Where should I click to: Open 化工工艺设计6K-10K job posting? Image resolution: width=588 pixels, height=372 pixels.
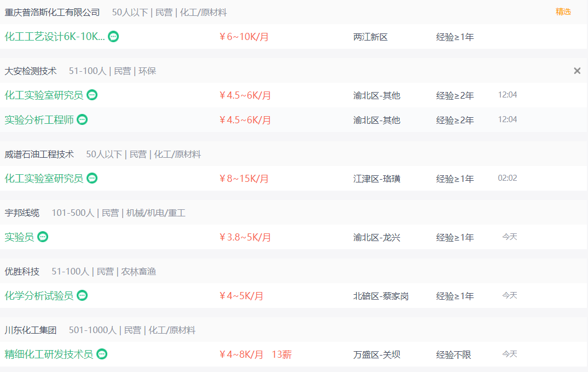click(x=54, y=37)
